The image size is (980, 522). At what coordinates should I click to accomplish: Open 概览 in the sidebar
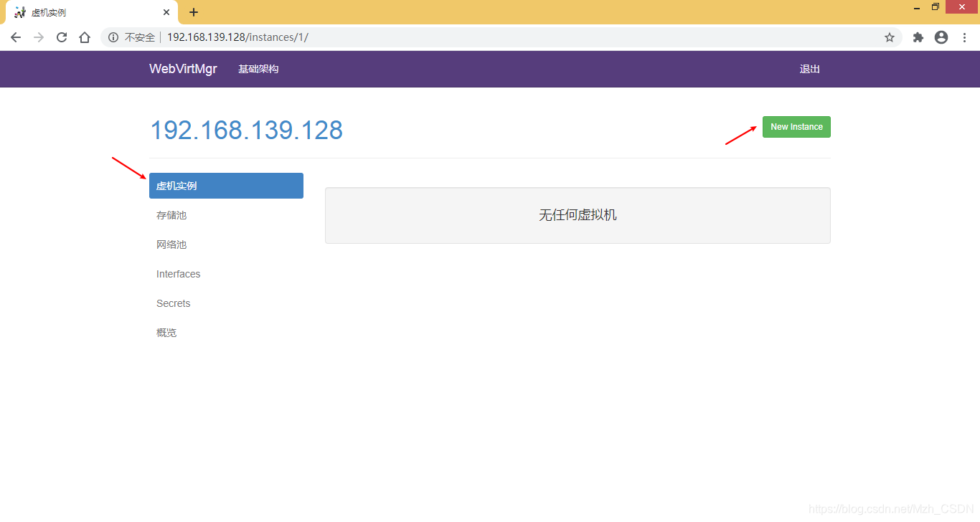[226, 333]
